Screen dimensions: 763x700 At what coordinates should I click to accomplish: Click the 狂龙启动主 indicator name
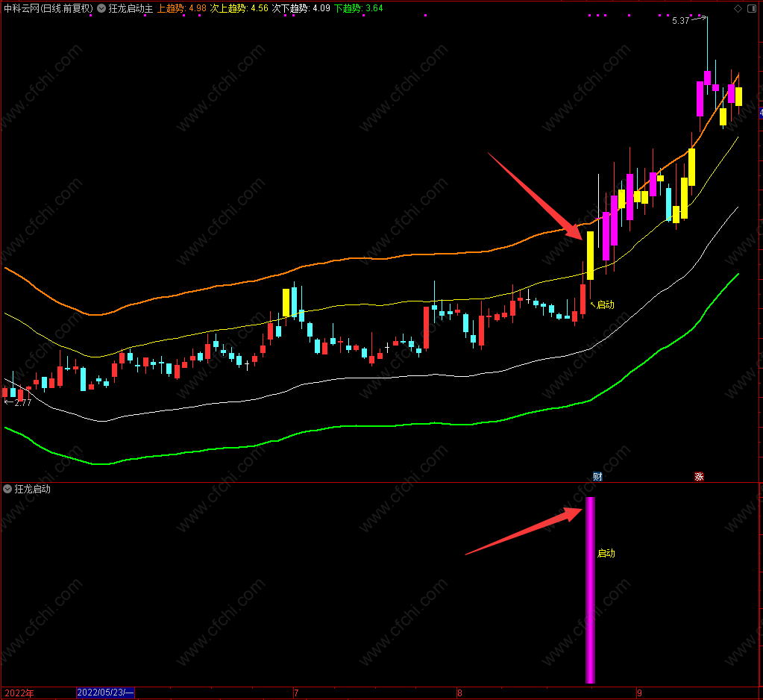[x=131, y=8]
